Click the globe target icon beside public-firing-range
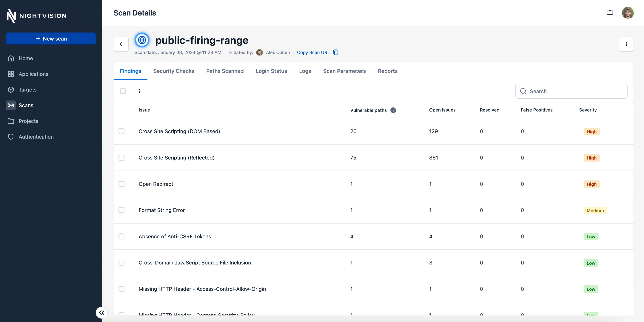 pos(142,40)
